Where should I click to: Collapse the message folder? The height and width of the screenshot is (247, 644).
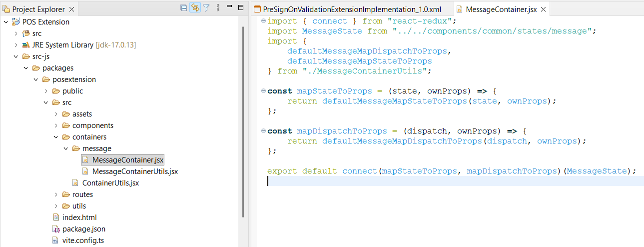click(65, 148)
